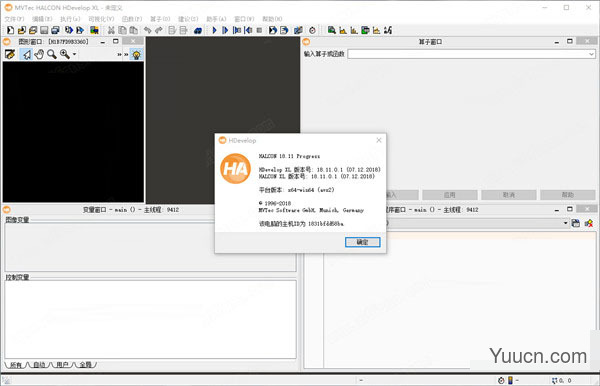The height and width of the screenshot is (386, 600).
Task: Open the Zoom window tool icon
Action: coord(332,30)
